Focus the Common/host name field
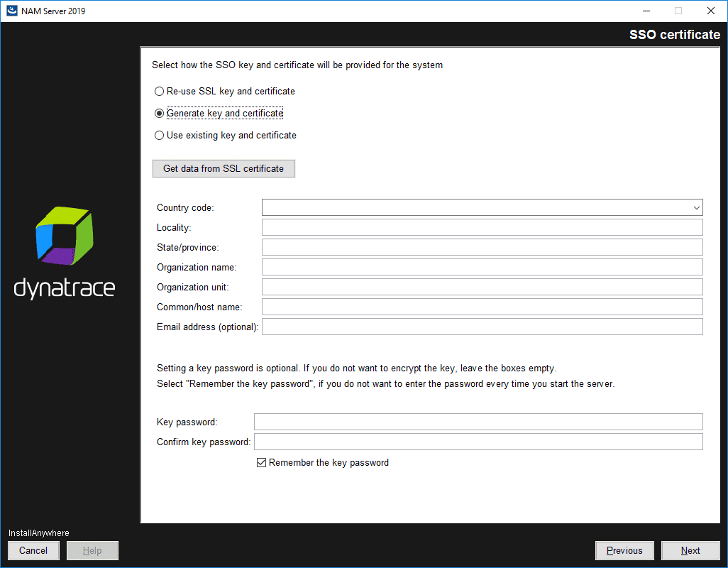 tap(482, 307)
